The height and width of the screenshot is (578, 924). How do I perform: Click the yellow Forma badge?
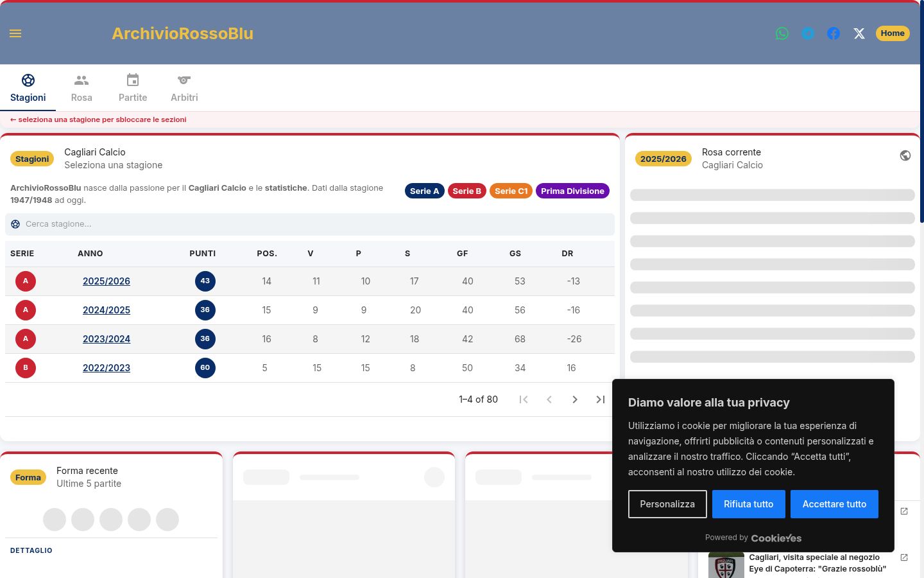tap(28, 477)
